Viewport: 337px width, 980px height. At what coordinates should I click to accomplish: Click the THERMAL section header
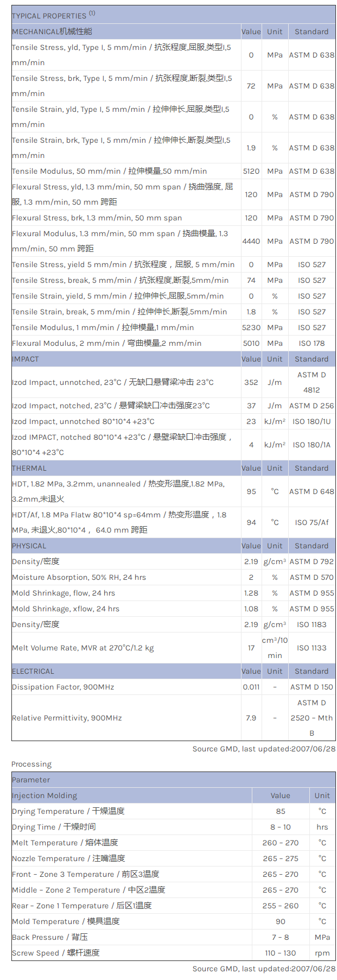pyautogui.click(x=29, y=468)
